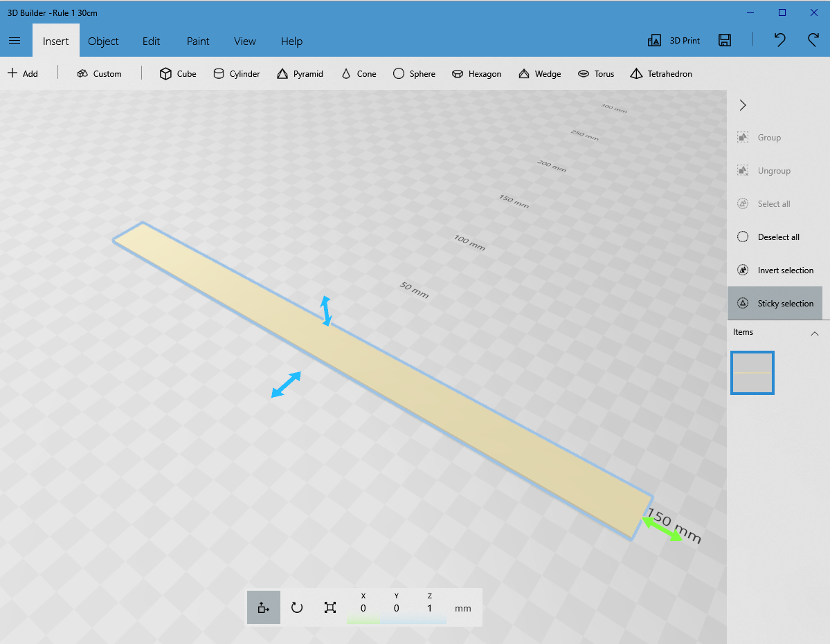Insert a Pyramid
This screenshot has height=644, width=830.
coord(300,73)
